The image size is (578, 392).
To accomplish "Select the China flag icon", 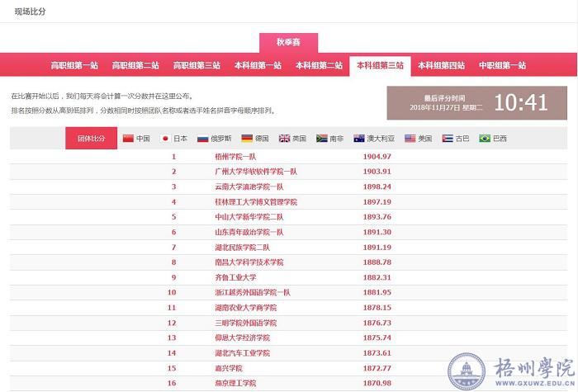I will [x=128, y=139].
